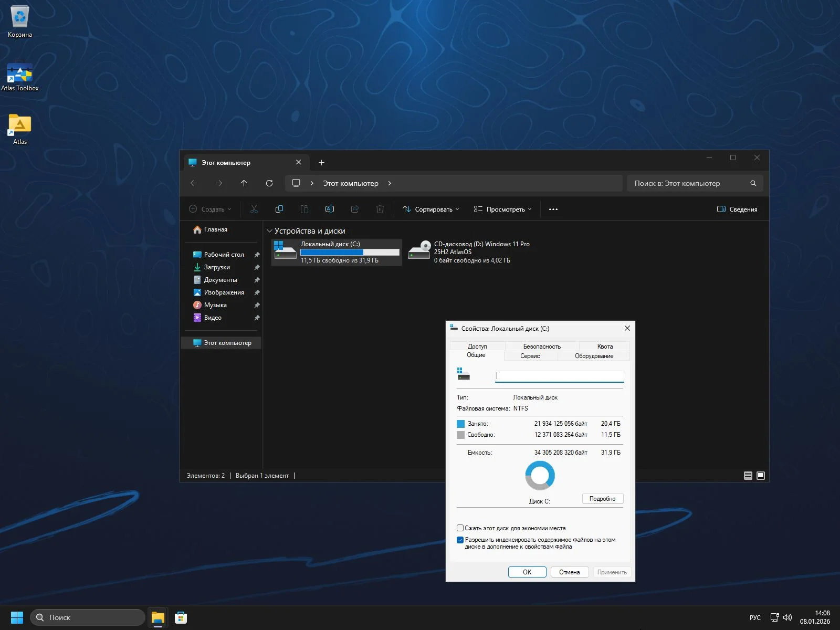Switch to large icons view in status bar

(760, 476)
